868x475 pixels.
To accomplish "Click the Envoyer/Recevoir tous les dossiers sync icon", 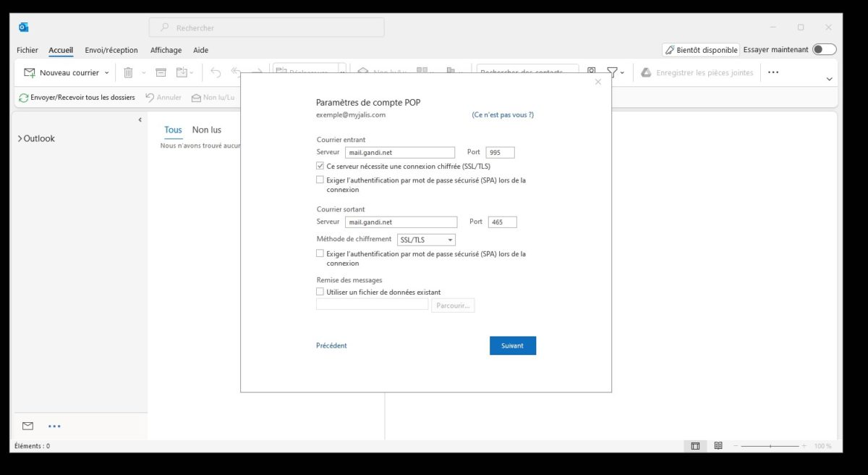I will 24,98.
